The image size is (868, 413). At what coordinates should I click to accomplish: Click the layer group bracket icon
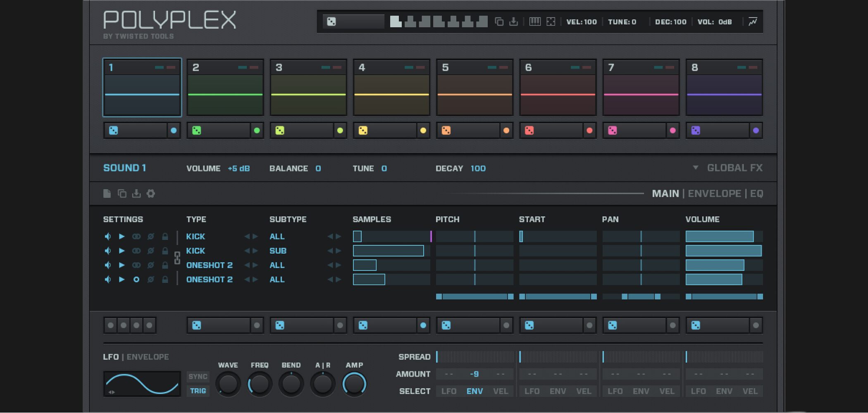(x=177, y=258)
